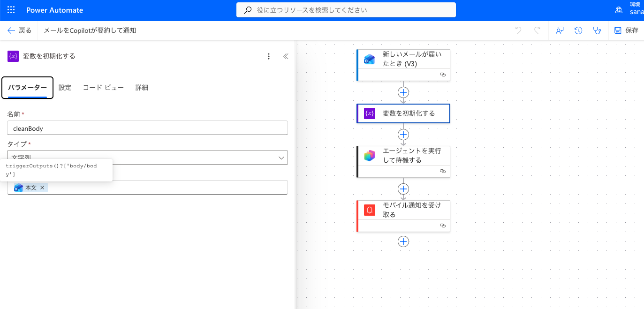Open the environment picker icon

619,10
